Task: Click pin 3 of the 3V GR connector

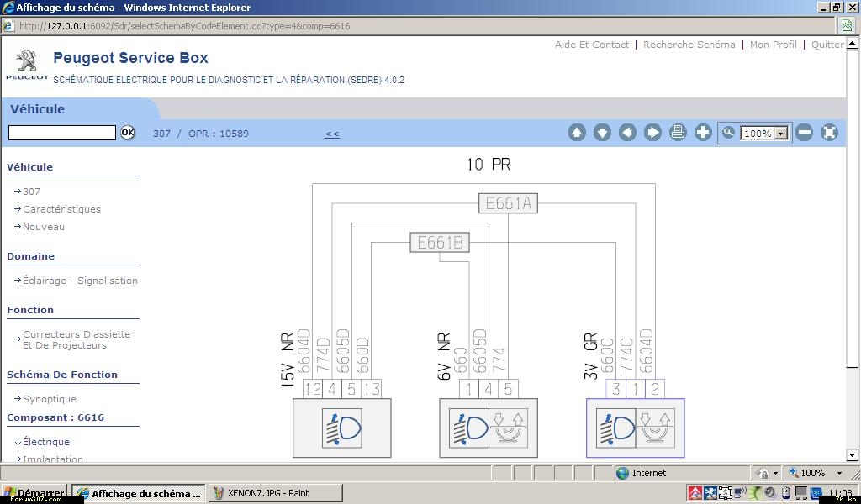Action: [615, 389]
